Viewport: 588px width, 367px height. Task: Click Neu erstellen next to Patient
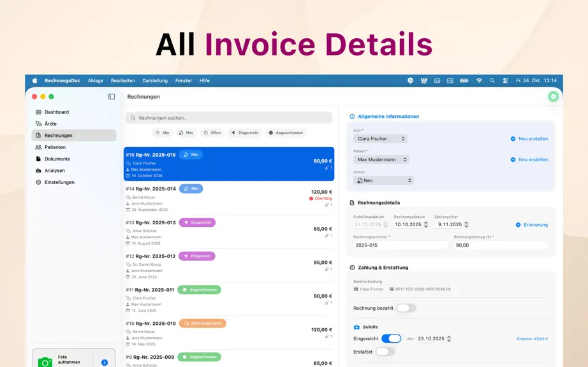529,159
